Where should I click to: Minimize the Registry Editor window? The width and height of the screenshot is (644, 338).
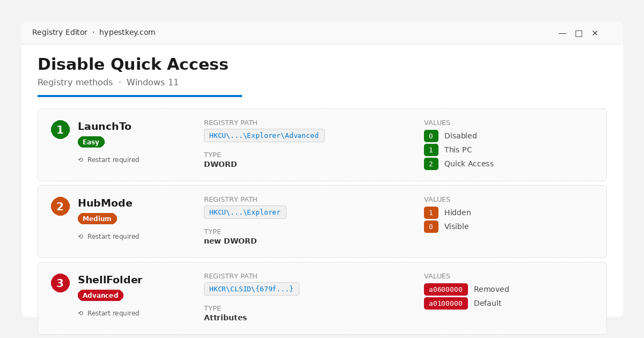(562, 33)
